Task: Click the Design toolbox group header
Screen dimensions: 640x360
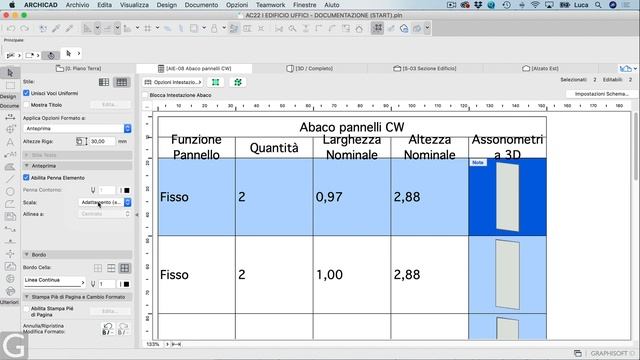Action: tap(8, 97)
